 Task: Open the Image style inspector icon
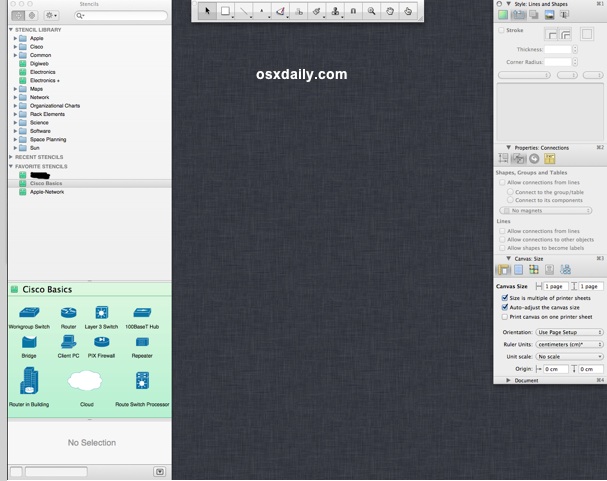click(x=549, y=15)
